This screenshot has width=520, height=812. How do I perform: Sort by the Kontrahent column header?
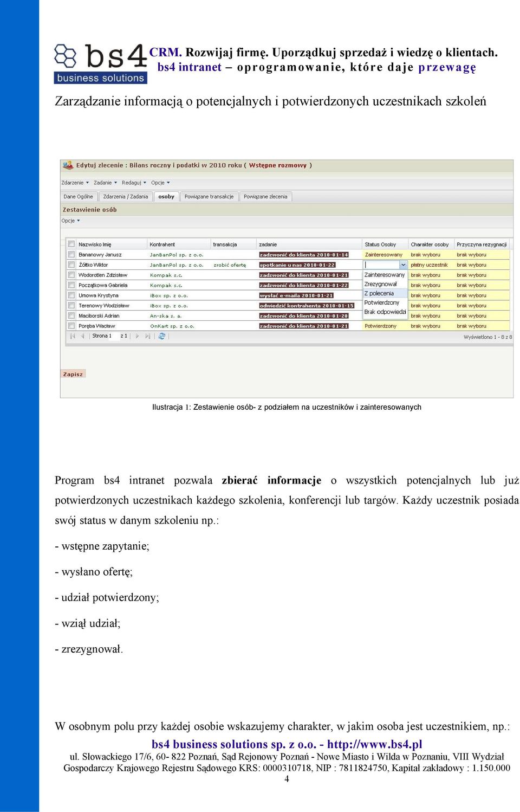coord(179,244)
